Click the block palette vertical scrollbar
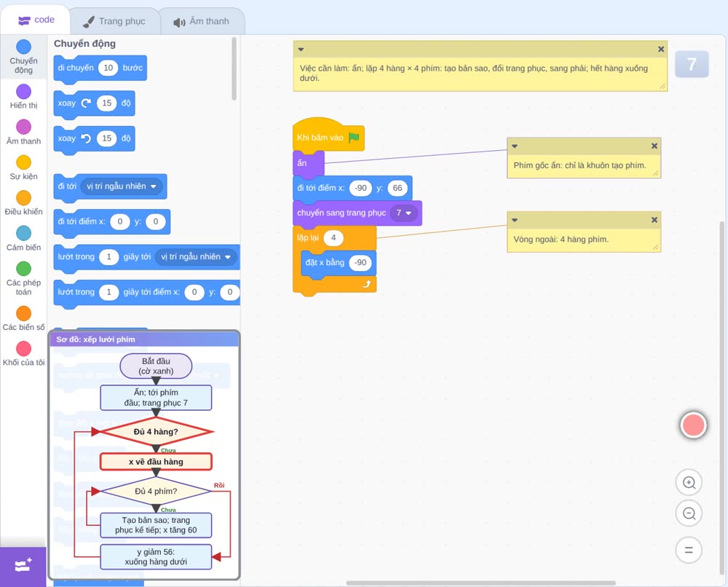 [x=234, y=68]
